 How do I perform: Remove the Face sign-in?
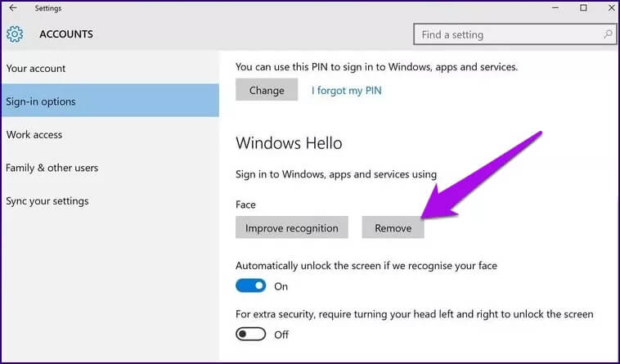[393, 227]
